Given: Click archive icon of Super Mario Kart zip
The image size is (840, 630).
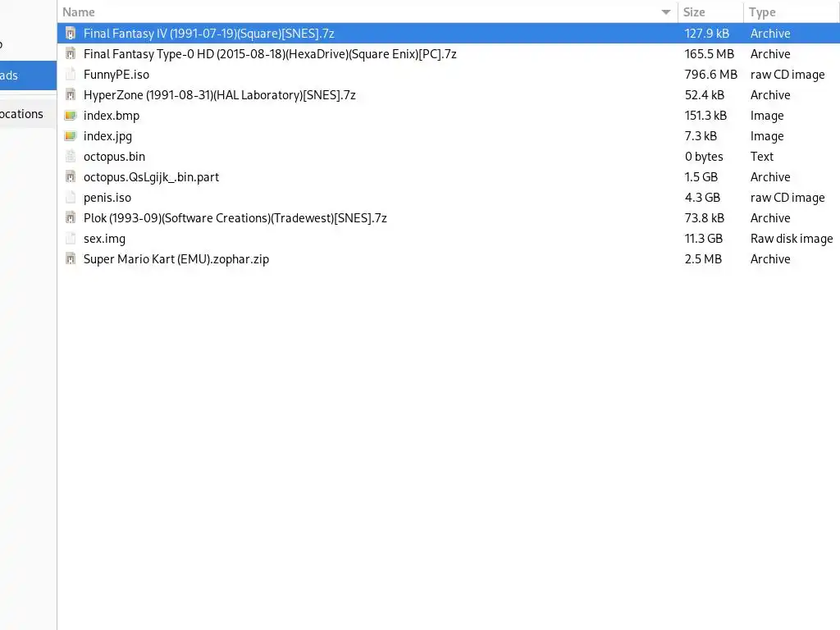Looking at the screenshot, I should coord(71,258).
